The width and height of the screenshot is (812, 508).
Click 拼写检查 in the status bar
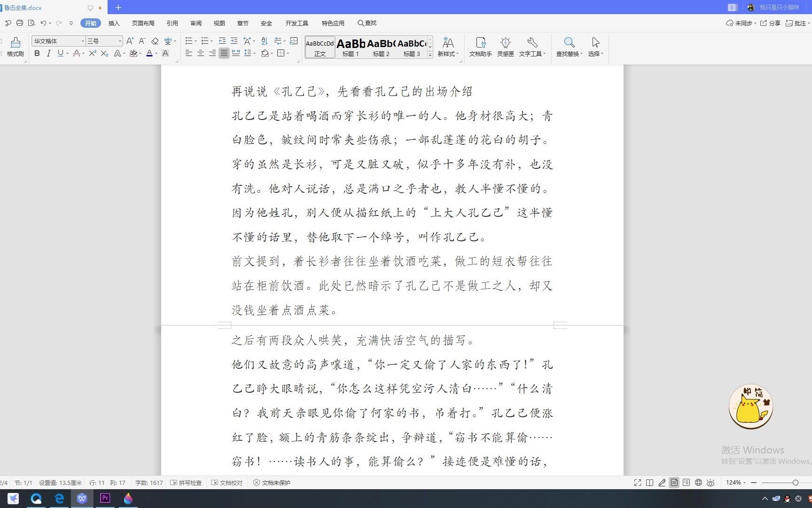[x=186, y=483]
